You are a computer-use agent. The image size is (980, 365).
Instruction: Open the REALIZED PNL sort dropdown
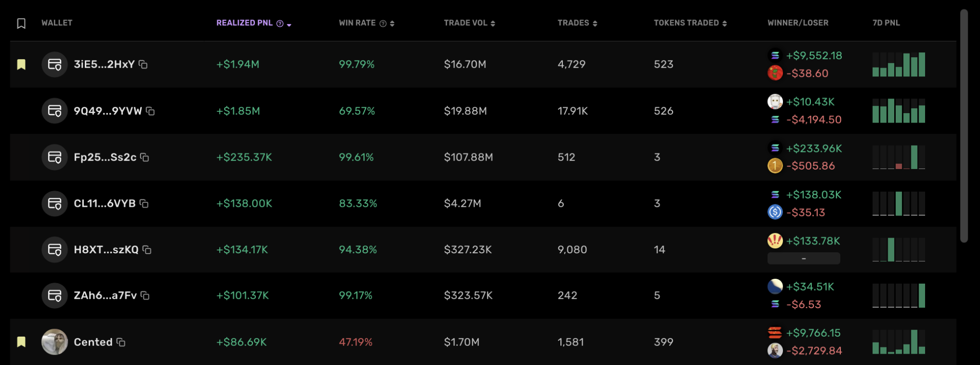(289, 23)
